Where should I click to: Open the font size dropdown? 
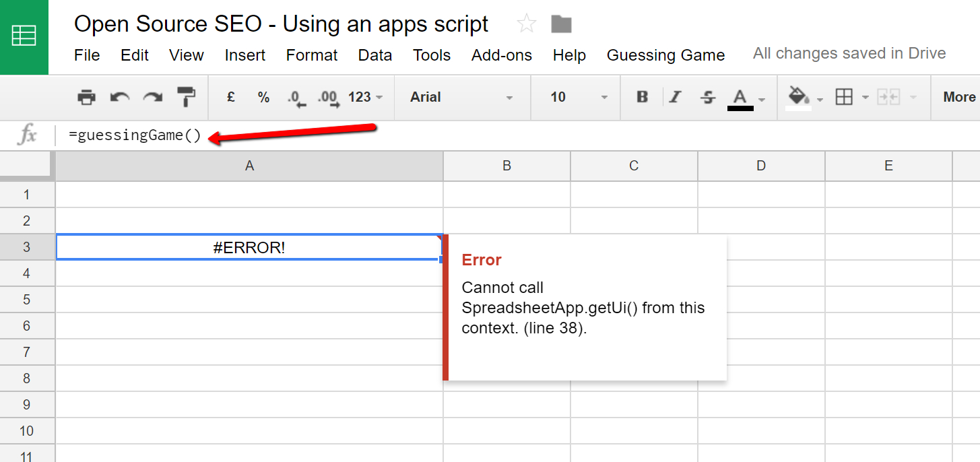[x=576, y=97]
